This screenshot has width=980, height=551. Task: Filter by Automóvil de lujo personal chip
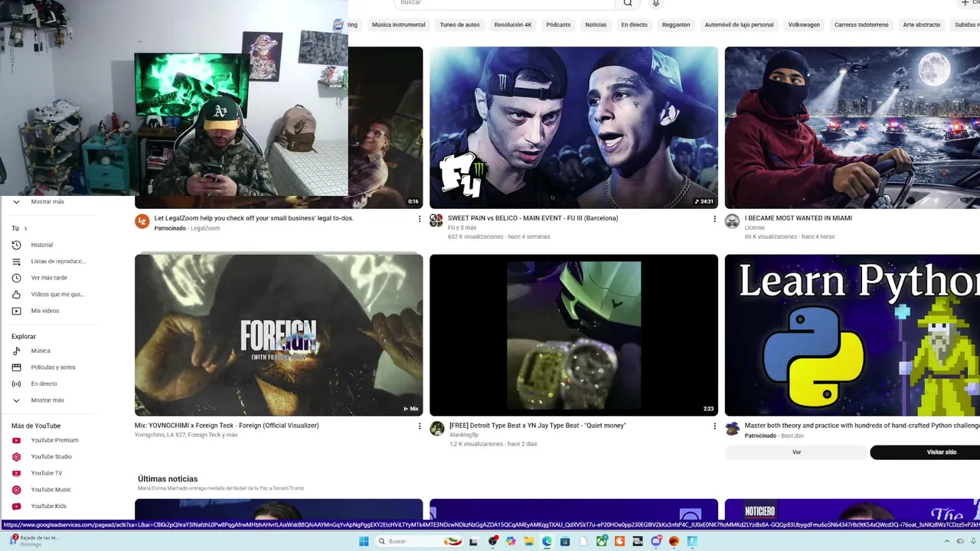click(739, 24)
